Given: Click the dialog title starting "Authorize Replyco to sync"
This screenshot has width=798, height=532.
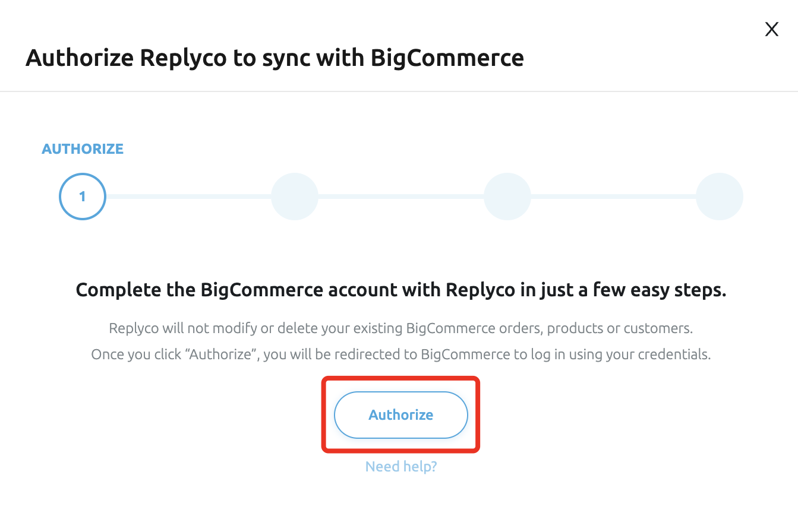Looking at the screenshot, I should (275, 58).
